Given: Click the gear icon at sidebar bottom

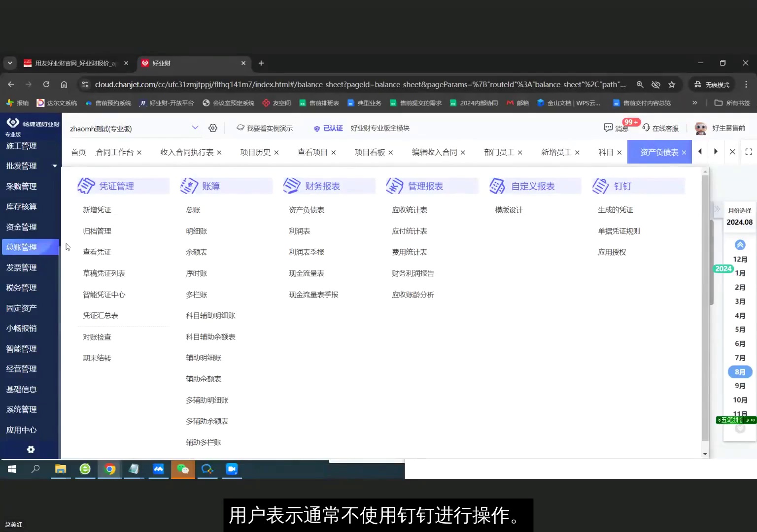Looking at the screenshot, I should (31, 449).
